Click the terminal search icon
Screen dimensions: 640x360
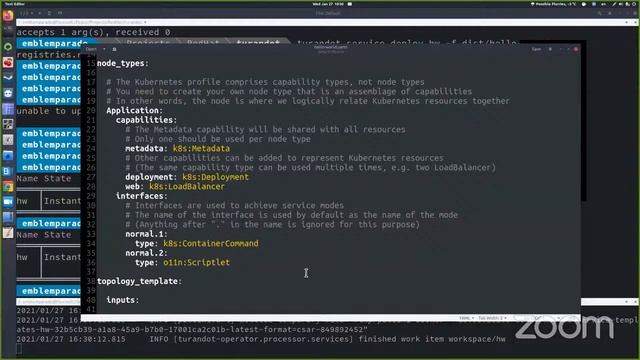(599, 13)
